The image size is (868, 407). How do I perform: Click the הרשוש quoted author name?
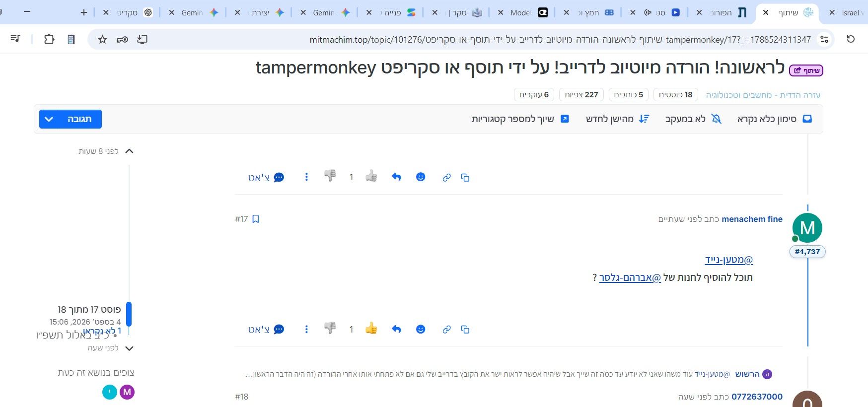[747, 374]
